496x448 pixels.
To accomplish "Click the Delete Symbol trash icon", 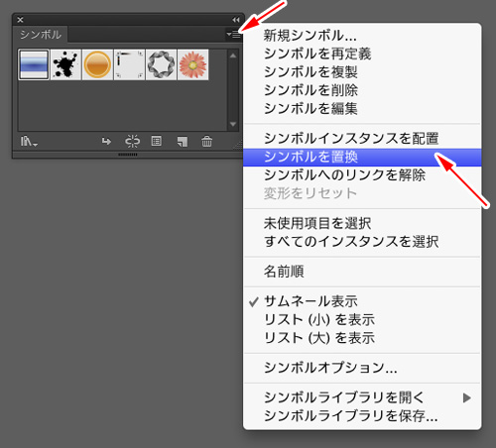I will [x=206, y=141].
